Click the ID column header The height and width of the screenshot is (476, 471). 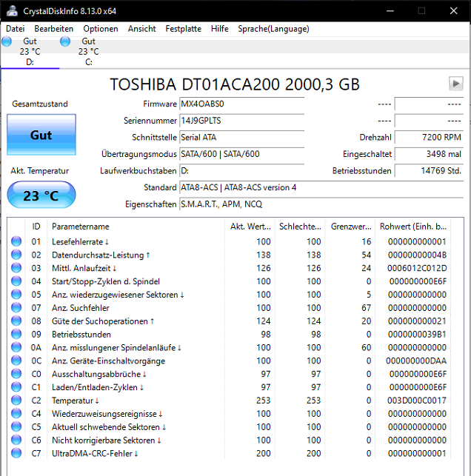(x=36, y=227)
